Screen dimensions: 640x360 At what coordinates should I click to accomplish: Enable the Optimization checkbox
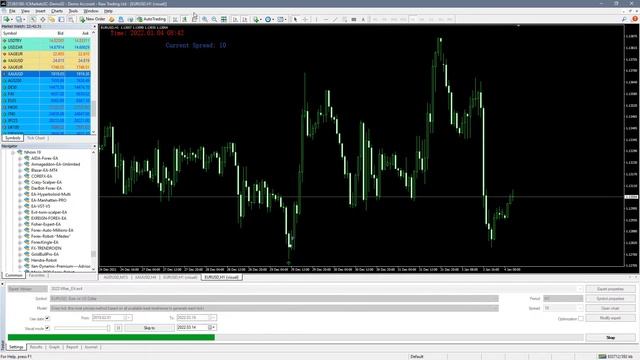[x=581, y=318]
